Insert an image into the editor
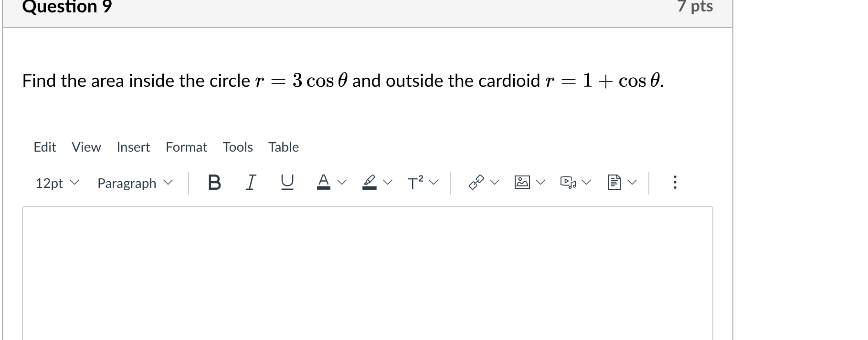This screenshot has width=868, height=340. 521,182
